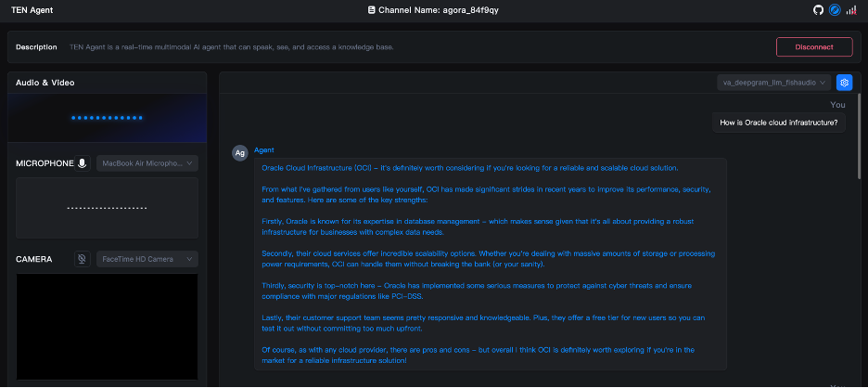Click the camera preview area

pyautogui.click(x=107, y=325)
